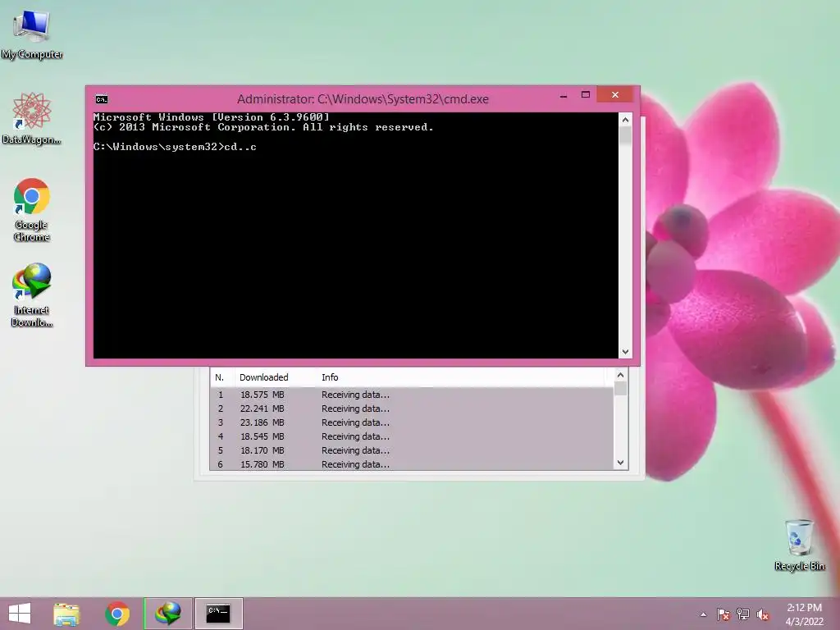Open Internet Download Manager desktop shortcut
This screenshot has height=630, width=840.
coord(32,294)
